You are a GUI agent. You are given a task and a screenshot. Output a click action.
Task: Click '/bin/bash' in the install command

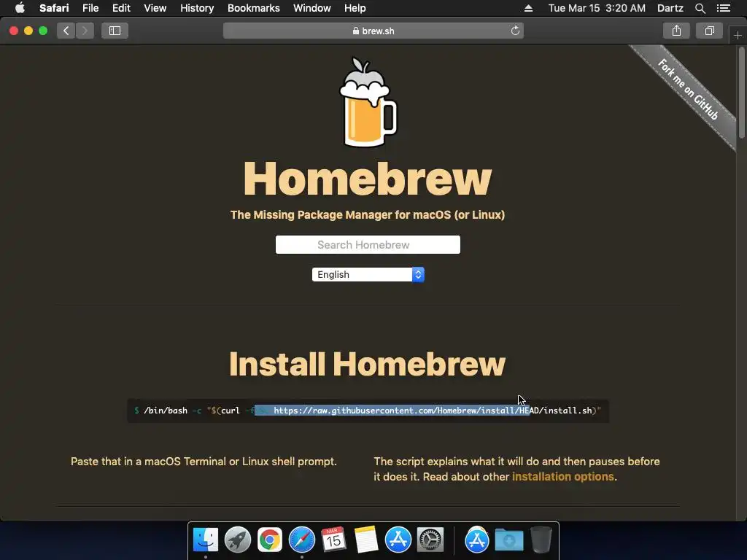(x=166, y=411)
